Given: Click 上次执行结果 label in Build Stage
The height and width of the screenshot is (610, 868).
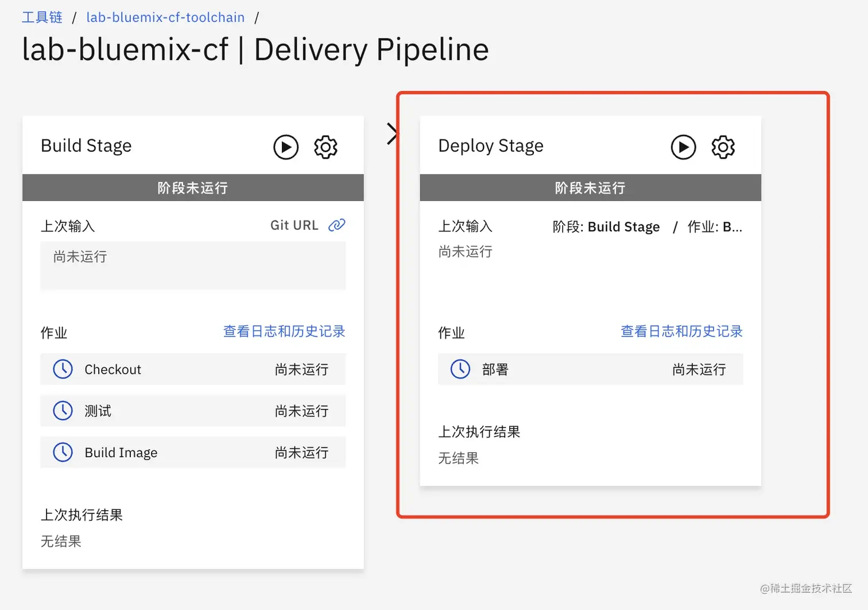Looking at the screenshot, I should point(82,515).
